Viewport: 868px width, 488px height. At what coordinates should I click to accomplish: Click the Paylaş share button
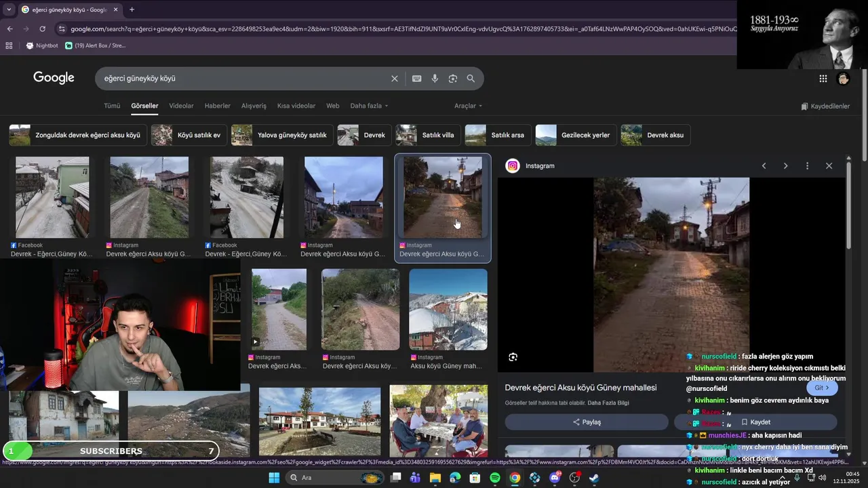(x=587, y=422)
